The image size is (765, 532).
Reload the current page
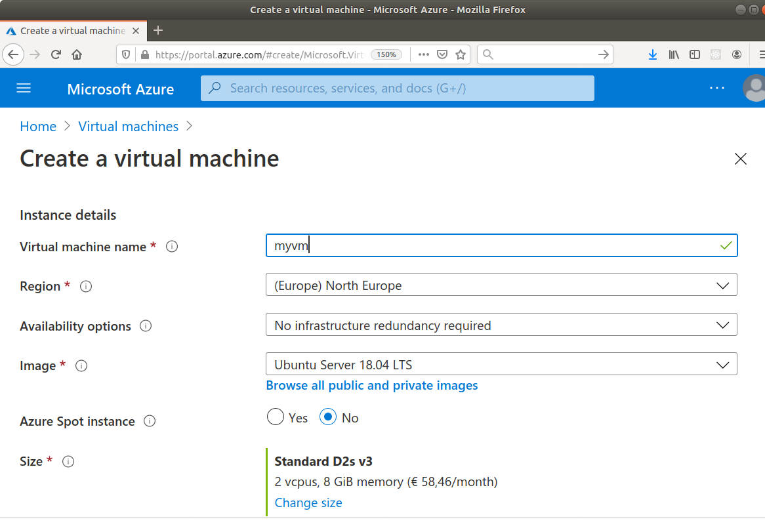click(56, 54)
